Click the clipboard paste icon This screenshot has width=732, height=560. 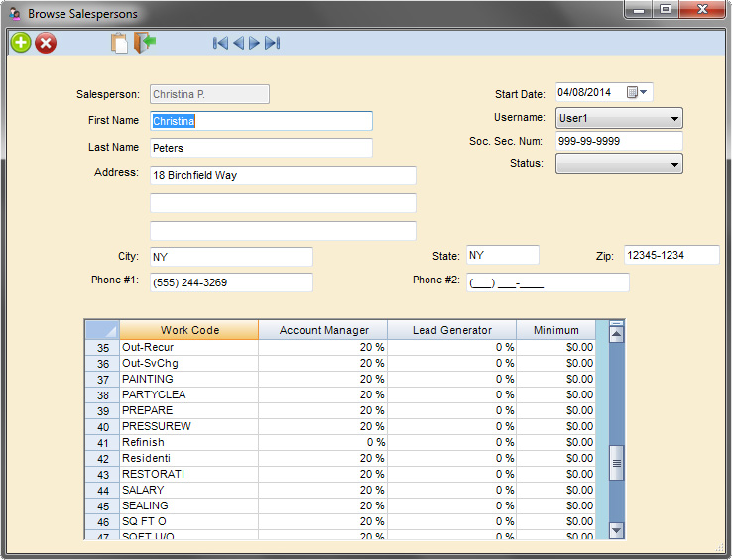[x=119, y=43]
